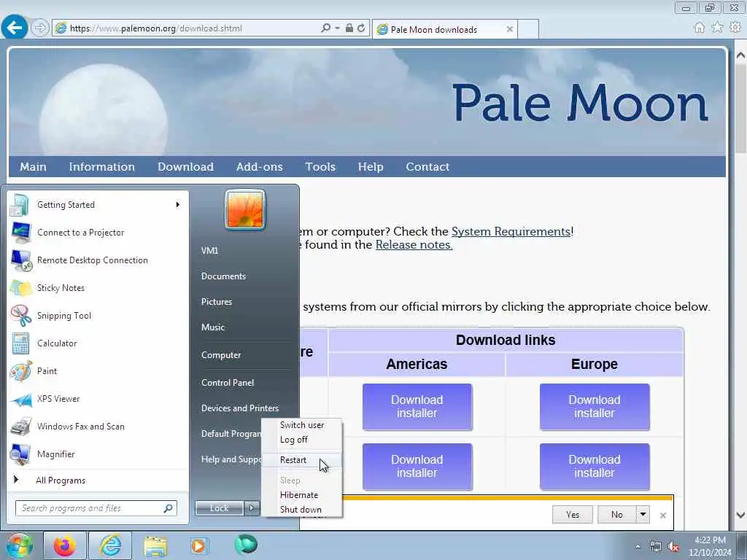Image resolution: width=747 pixels, height=560 pixels.
Task: Click Yes on the notification bar
Action: (x=572, y=514)
